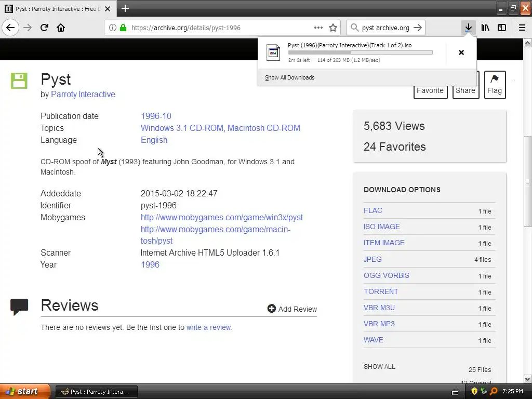532x399 pixels.
Task: Select Pyst taskbar window button
Action: point(97,392)
